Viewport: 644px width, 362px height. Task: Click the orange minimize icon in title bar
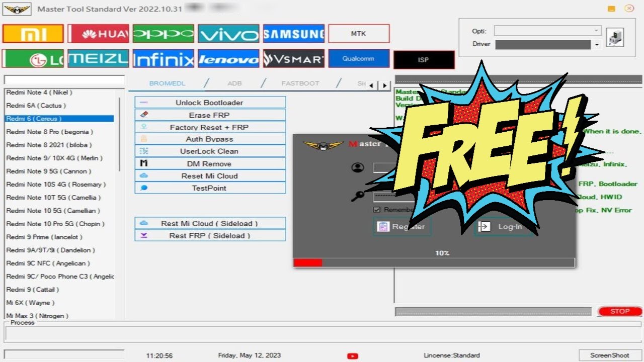tap(611, 9)
